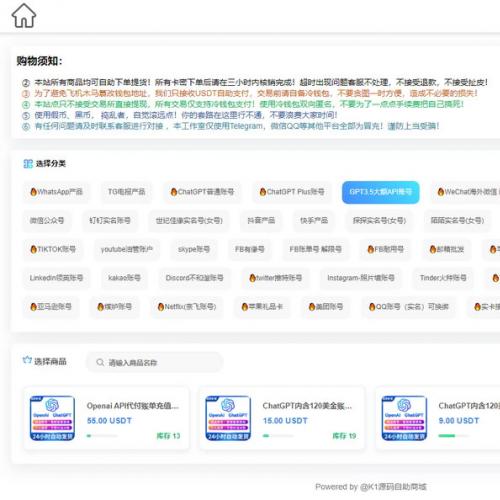Choose the Discord不和谐账号 category

pyautogui.click(x=194, y=278)
